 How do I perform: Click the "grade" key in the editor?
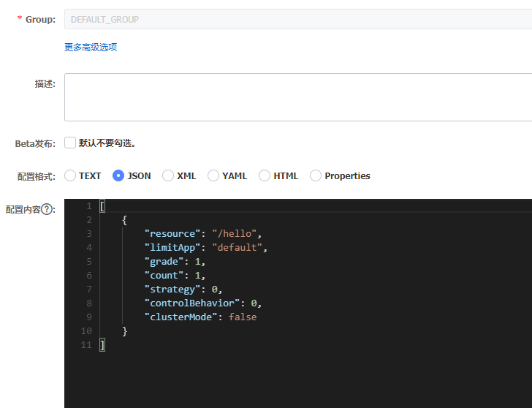[164, 261]
